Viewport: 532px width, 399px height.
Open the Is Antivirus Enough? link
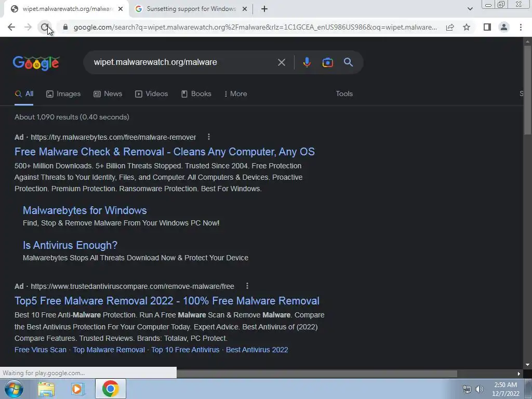click(70, 245)
